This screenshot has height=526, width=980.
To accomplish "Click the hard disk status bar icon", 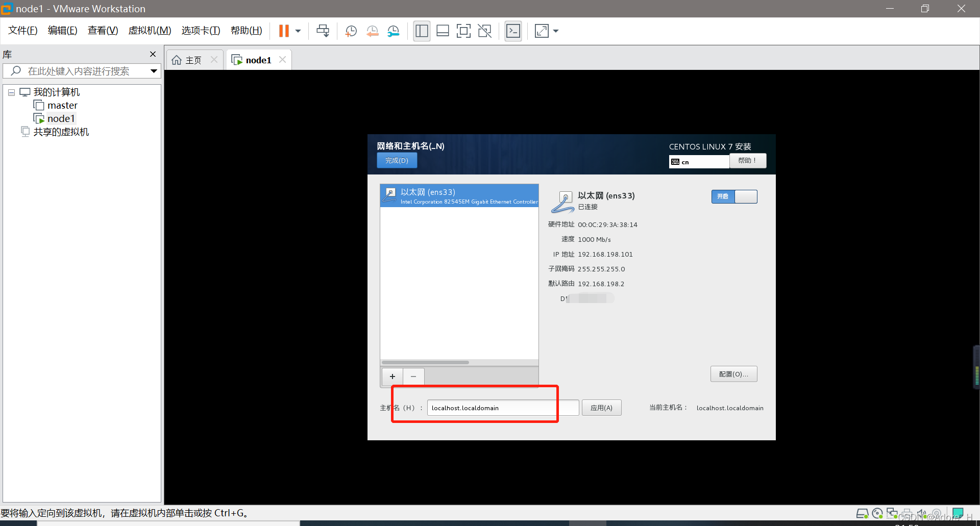I will point(862,513).
